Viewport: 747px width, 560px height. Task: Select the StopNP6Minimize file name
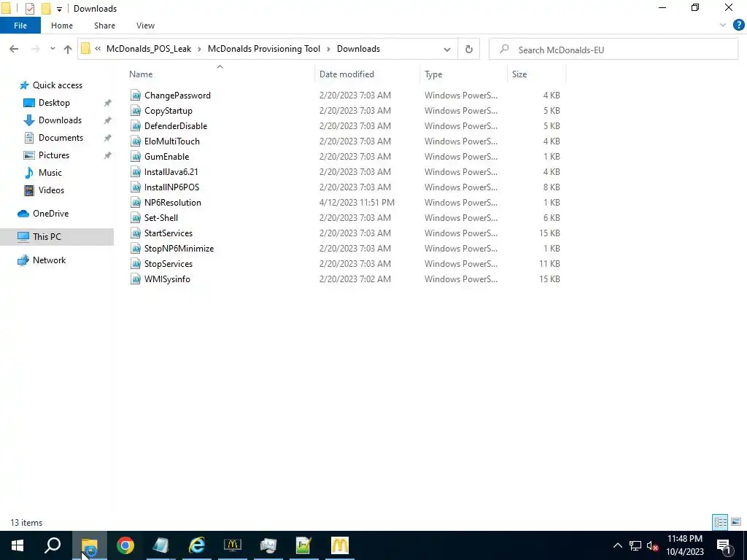pyautogui.click(x=179, y=248)
